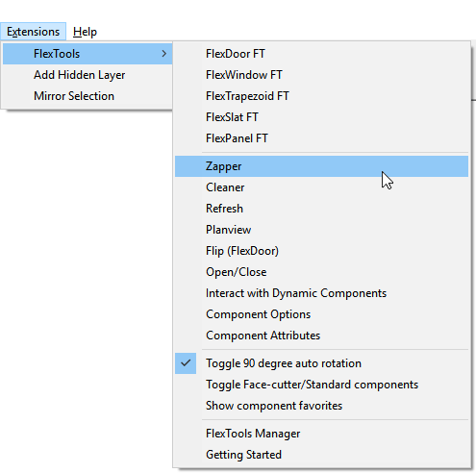Open Getting Started entry
This screenshot has width=476, height=473.
point(321,455)
